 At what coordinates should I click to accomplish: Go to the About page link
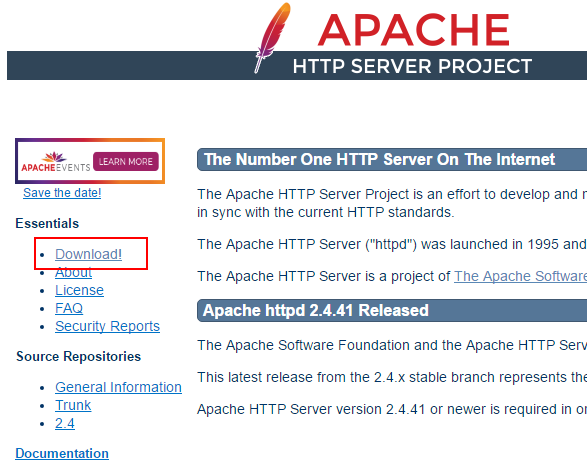pos(73,272)
